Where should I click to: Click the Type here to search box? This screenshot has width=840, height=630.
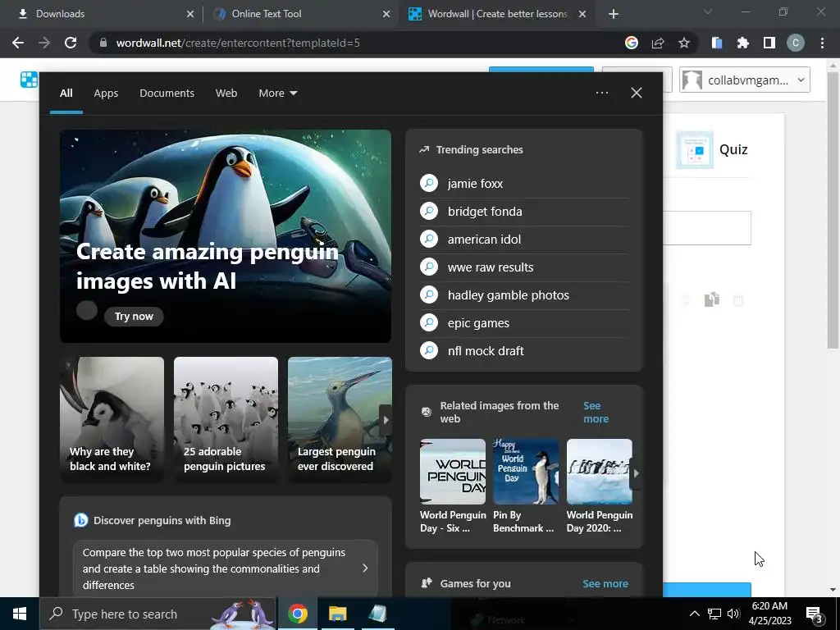tap(158, 614)
